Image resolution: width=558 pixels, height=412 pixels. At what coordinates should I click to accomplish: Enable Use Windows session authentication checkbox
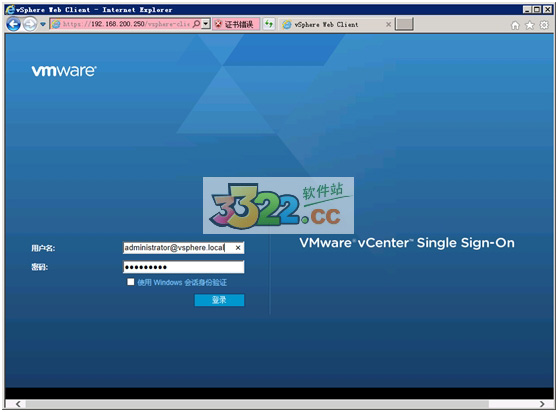pyautogui.click(x=131, y=282)
